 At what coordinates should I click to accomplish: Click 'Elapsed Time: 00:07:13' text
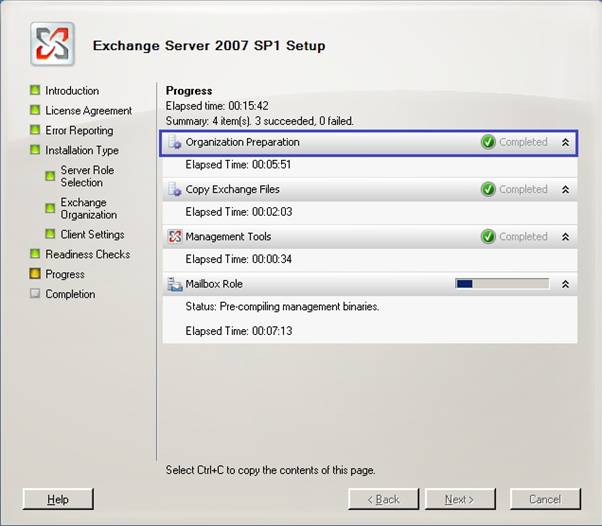click(x=239, y=331)
